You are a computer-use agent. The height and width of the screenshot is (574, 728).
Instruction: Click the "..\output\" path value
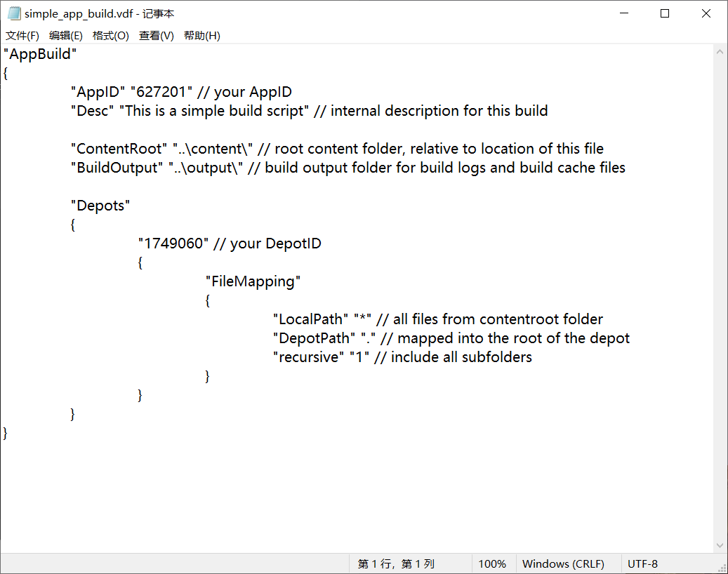tap(205, 168)
